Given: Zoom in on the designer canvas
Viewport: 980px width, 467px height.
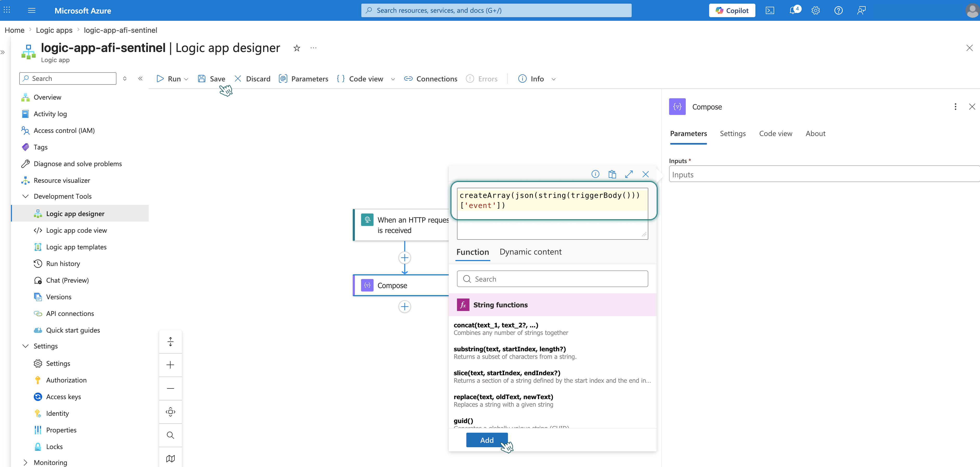Looking at the screenshot, I should point(171,365).
